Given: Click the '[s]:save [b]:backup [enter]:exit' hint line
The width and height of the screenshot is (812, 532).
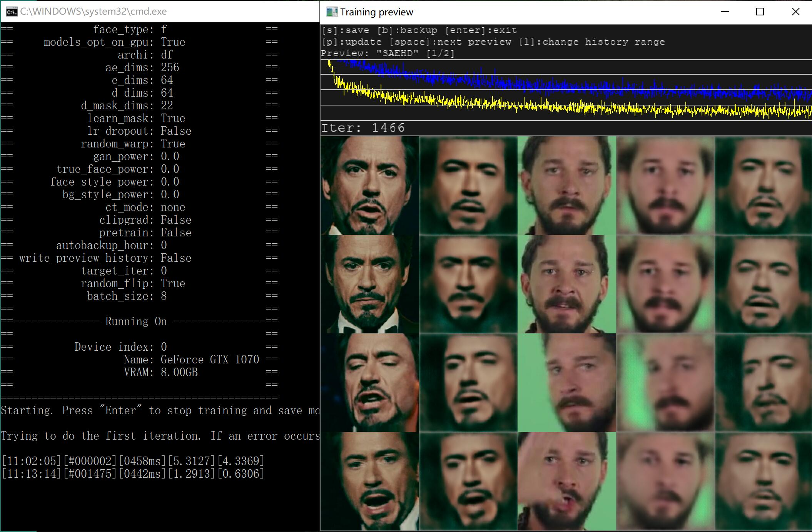Looking at the screenshot, I should click(419, 30).
